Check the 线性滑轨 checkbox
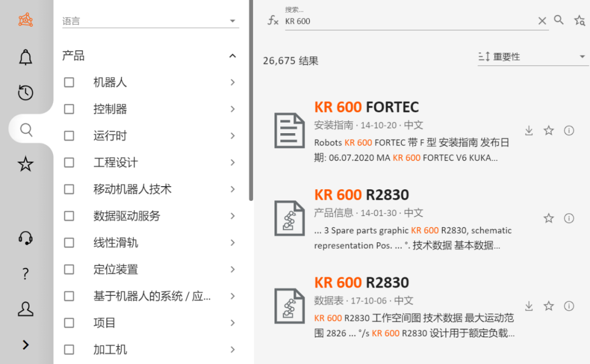This screenshot has width=590, height=364. [69, 242]
